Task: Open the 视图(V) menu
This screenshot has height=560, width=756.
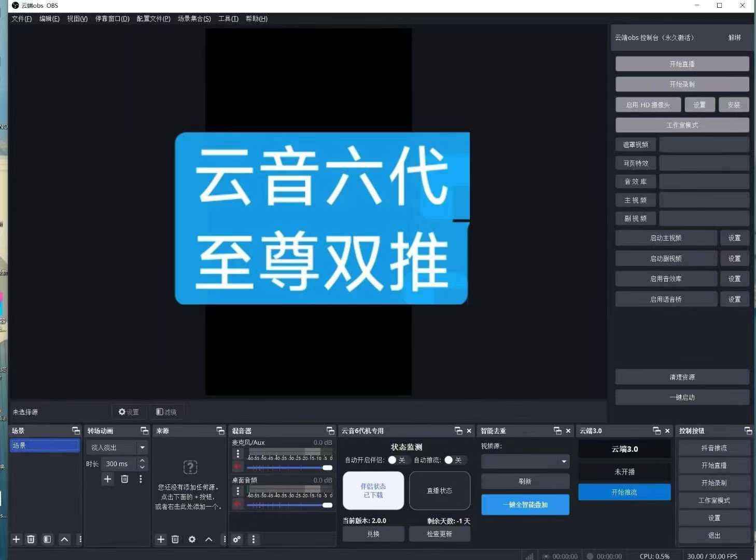Action: pyautogui.click(x=77, y=19)
